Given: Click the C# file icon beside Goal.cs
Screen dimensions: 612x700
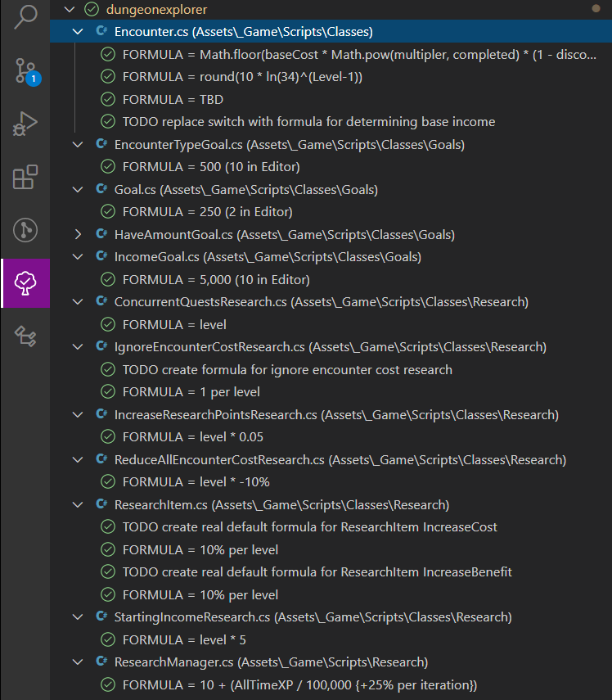Looking at the screenshot, I should pos(102,189).
